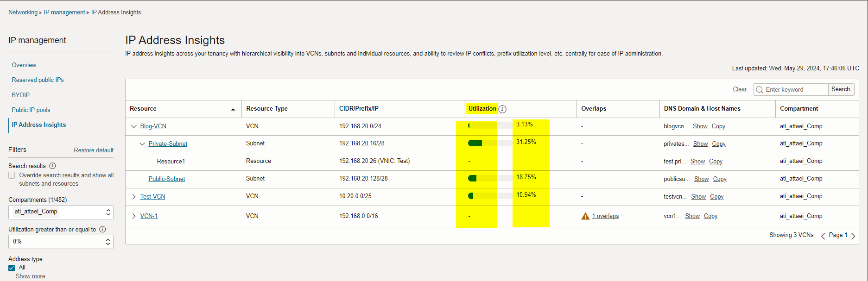Viewport: 868px width, 281px height.
Task: Click the Overlaps column header
Action: 594,109
